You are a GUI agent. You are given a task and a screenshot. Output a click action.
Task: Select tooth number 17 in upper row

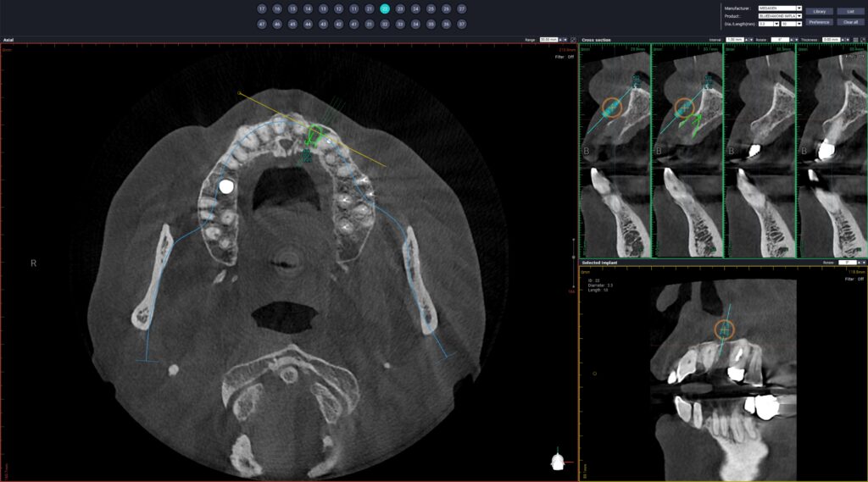coord(262,8)
